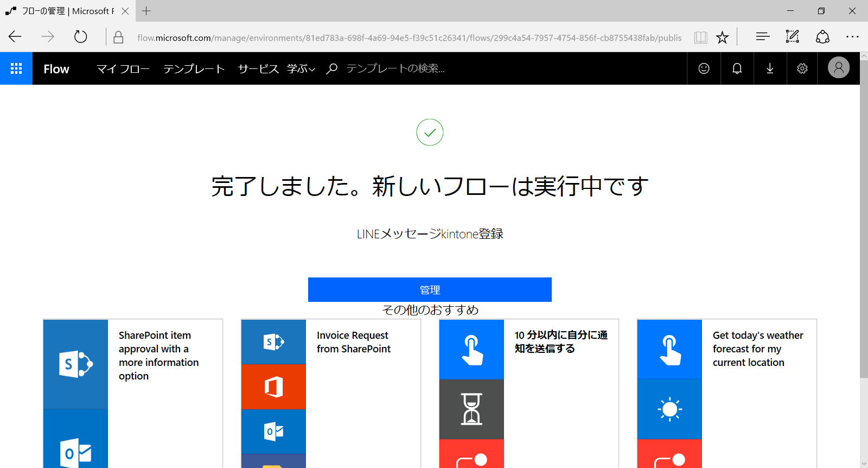Click Outlook icon on SharePoint approval card
Image resolution: width=868 pixels, height=468 pixels.
click(75, 439)
